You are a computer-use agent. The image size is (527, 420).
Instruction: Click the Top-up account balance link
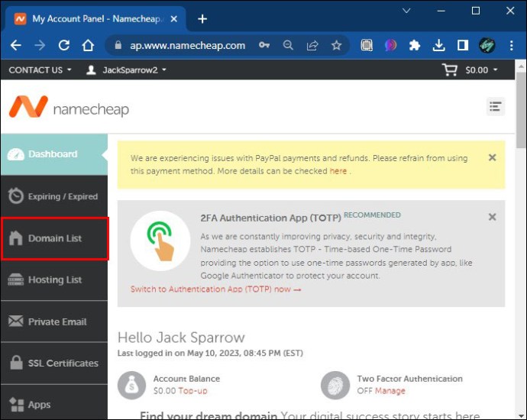pos(192,391)
